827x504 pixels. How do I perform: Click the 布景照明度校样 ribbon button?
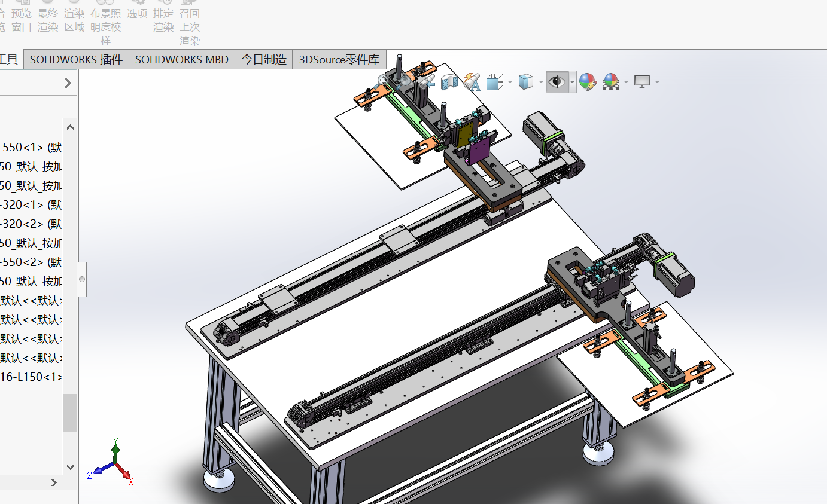105,23
